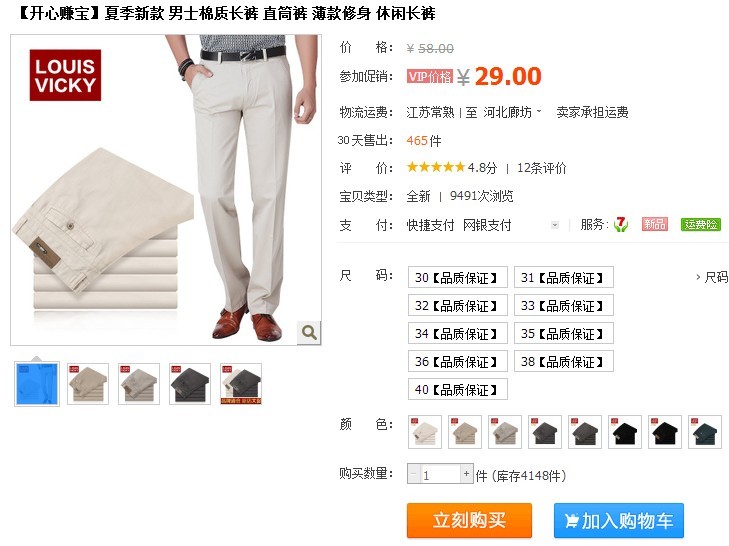Click the 立刻购买 buy now button
This screenshot has height=546, width=729.
pyautogui.click(x=469, y=520)
